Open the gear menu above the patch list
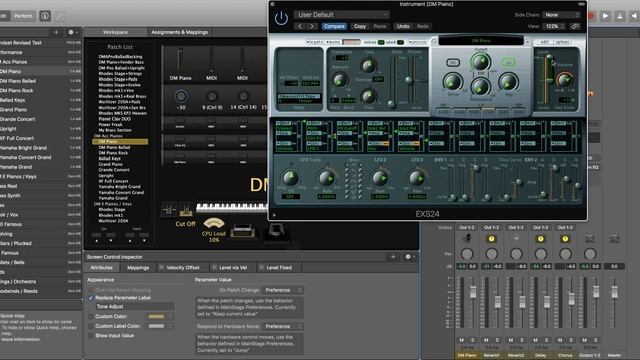This screenshot has height=360, width=640. [x=71, y=32]
